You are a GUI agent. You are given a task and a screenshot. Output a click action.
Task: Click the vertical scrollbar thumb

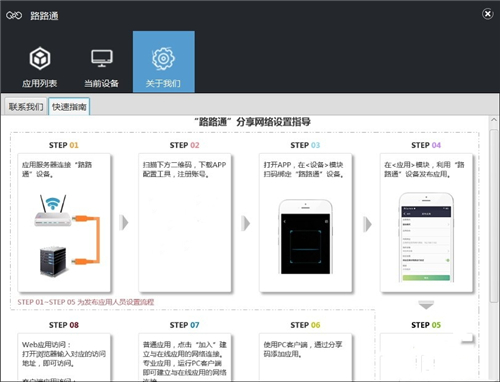(x=494, y=216)
